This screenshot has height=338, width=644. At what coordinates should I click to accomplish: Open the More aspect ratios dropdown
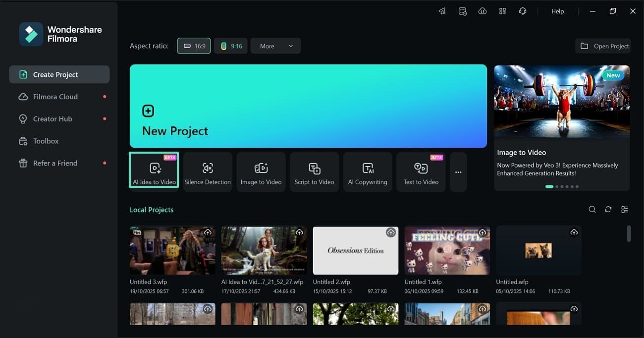tap(275, 46)
